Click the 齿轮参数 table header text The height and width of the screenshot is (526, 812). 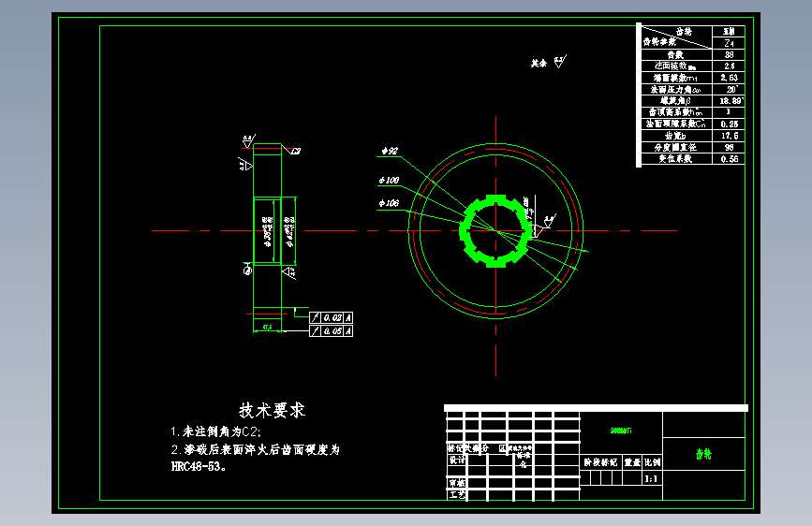click(659, 41)
